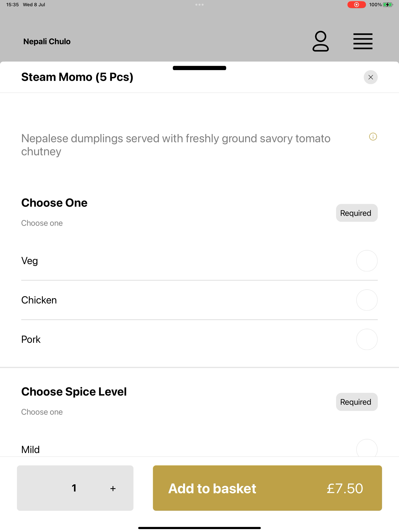Tap the allergen info icon
Image resolution: width=399 pixels, height=532 pixels.
373,137
